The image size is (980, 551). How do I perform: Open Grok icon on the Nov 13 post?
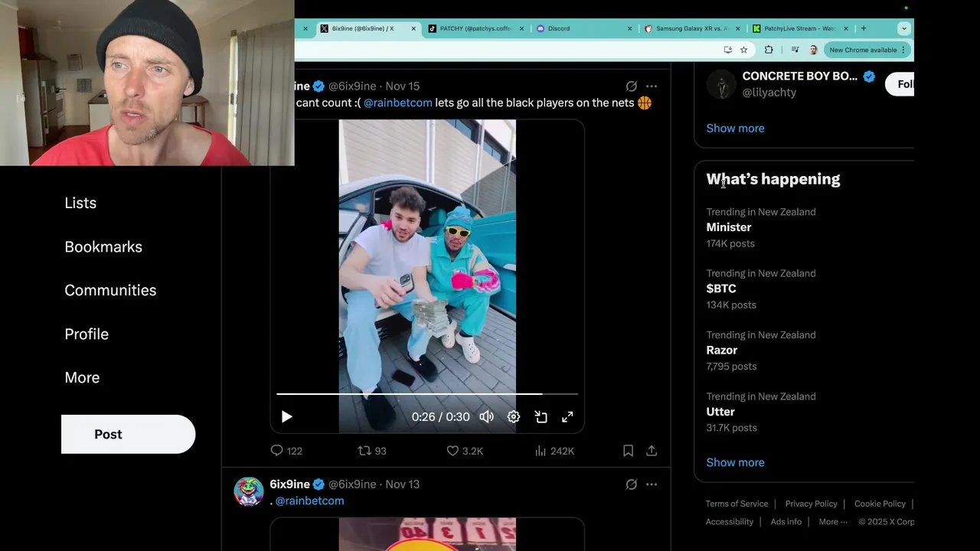(631, 484)
